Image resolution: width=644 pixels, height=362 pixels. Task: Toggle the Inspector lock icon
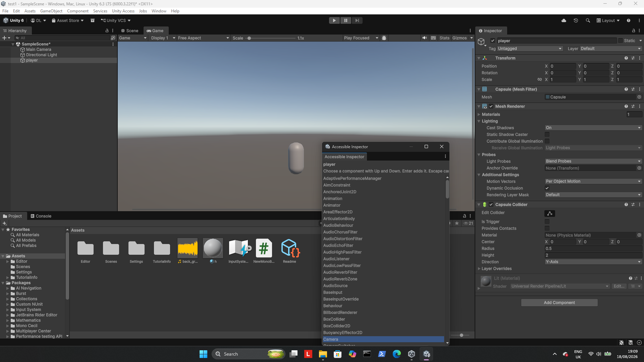click(634, 31)
